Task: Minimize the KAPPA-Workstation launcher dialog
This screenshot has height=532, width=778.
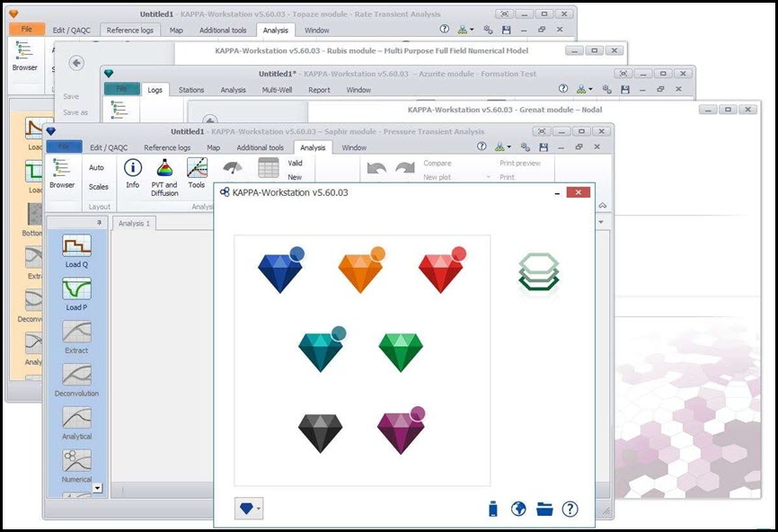Action: 557,193
